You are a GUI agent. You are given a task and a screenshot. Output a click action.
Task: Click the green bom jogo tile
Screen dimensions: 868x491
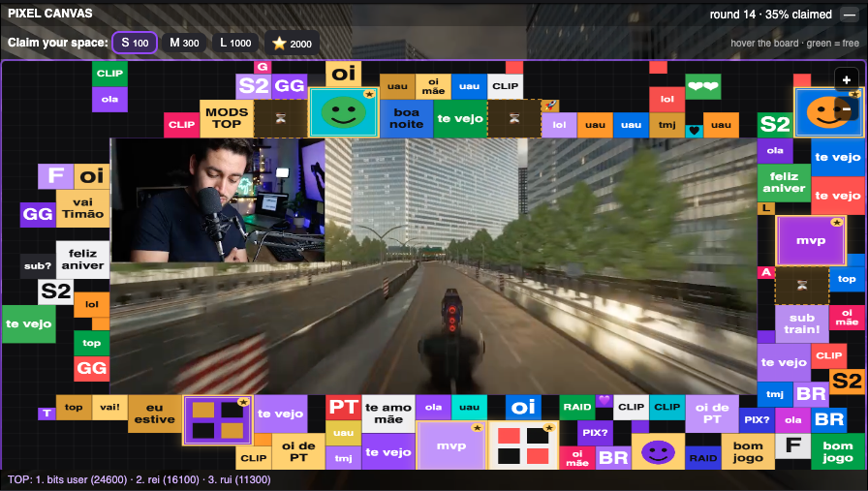coord(838,451)
